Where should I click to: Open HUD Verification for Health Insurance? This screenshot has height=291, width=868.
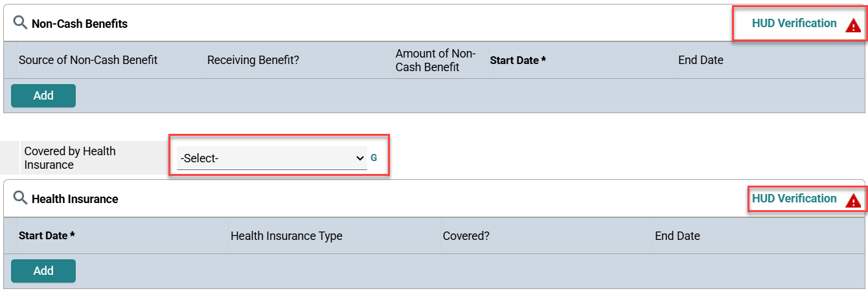pos(794,199)
